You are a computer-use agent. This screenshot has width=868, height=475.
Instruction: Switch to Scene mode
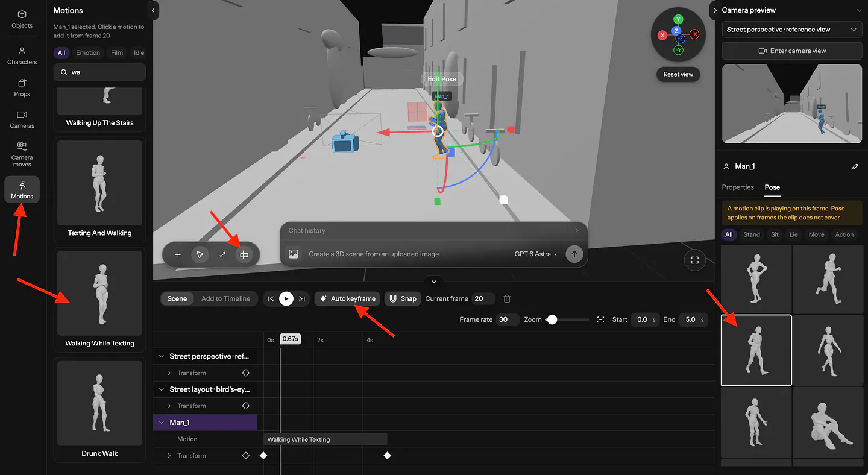tap(177, 298)
